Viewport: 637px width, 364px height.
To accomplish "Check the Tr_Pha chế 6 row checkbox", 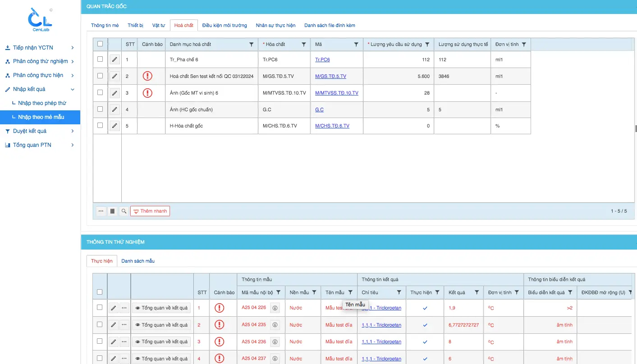I will (100, 59).
